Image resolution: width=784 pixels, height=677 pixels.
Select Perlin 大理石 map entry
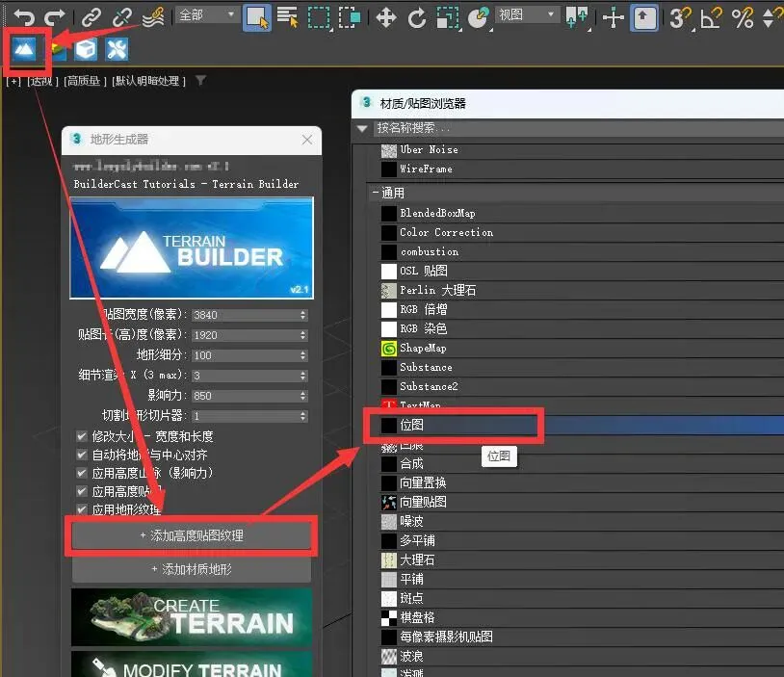[580, 291]
